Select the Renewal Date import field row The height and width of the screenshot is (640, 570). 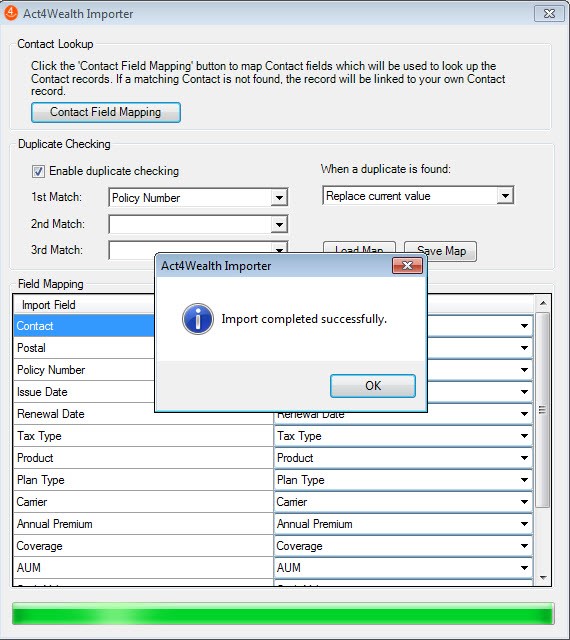pos(143,414)
